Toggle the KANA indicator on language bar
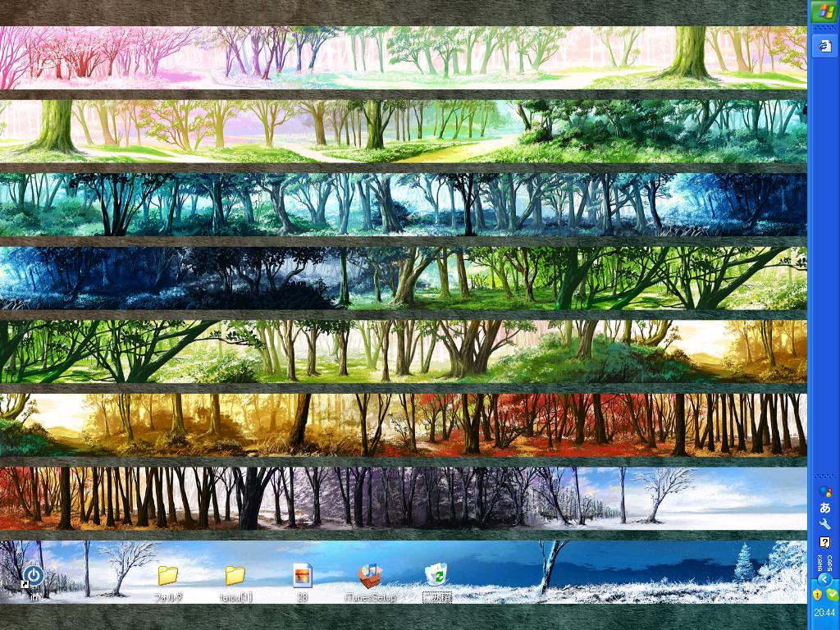 click(x=820, y=563)
